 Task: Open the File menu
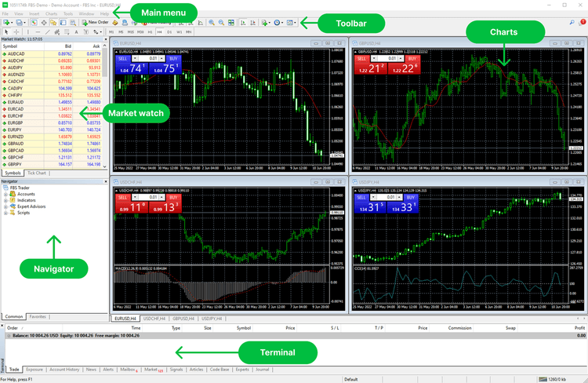(x=5, y=13)
